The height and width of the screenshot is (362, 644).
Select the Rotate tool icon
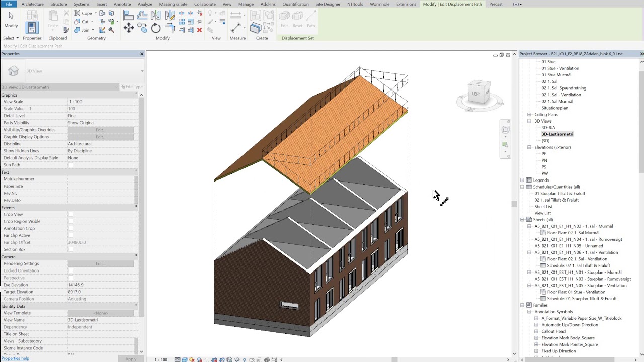click(156, 28)
